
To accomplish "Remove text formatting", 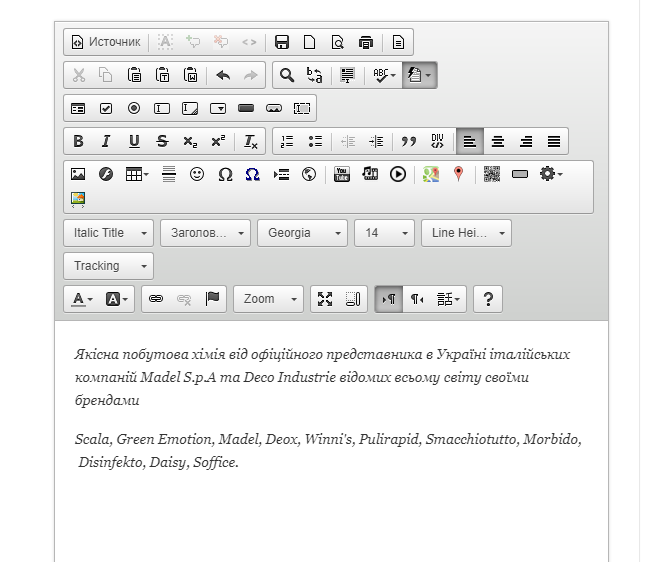I will click(x=251, y=142).
